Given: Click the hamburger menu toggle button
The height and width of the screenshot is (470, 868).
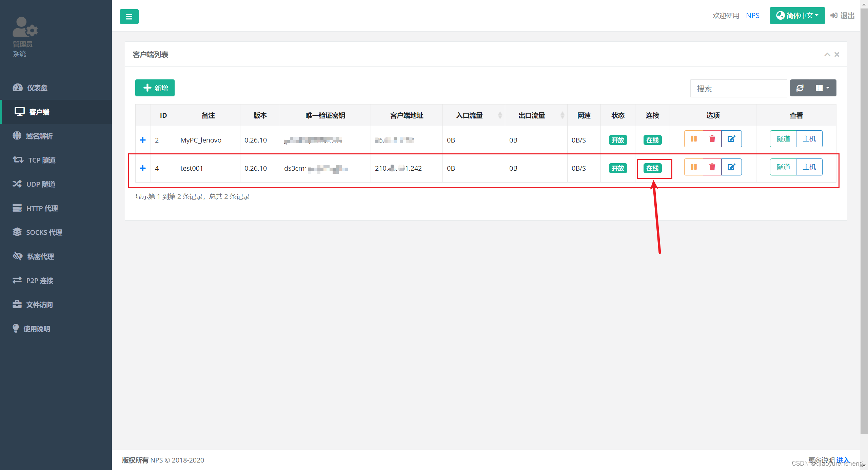Looking at the screenshot, I should click(129, 17).
